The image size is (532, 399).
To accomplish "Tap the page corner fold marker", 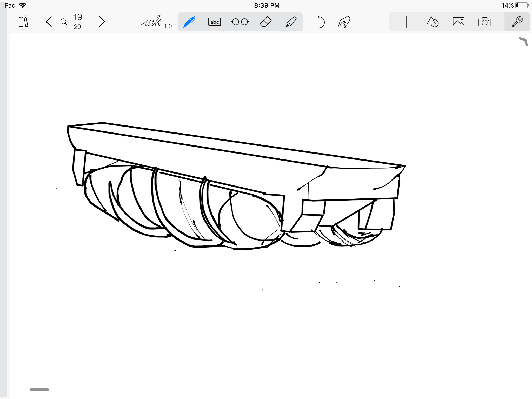I will 523,42.
